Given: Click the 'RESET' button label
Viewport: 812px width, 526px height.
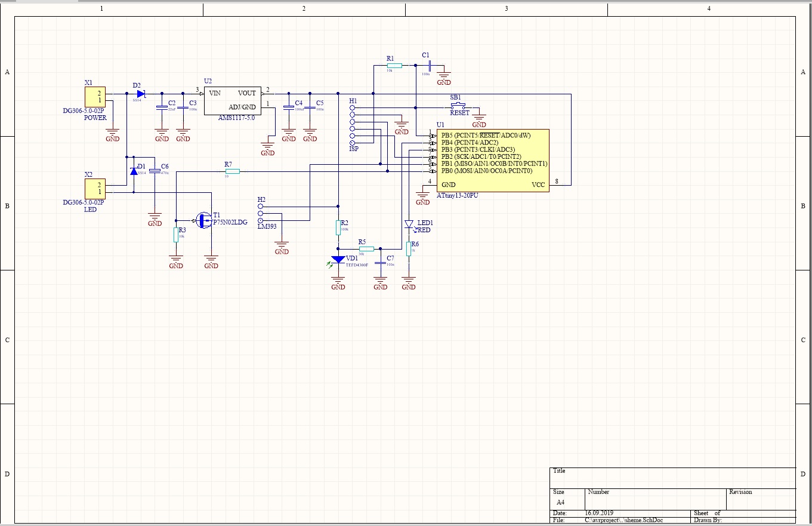Looking at the screenshot, I should click(459, 113).
